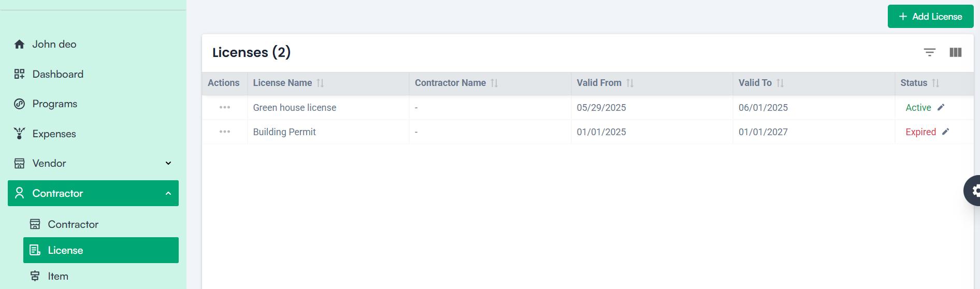Open the column view icon

pos(955,52)
